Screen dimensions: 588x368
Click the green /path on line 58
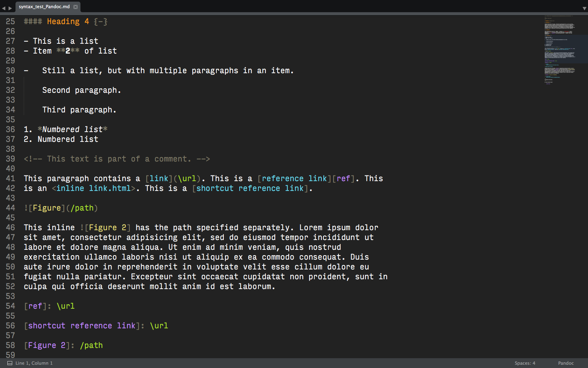91,346
